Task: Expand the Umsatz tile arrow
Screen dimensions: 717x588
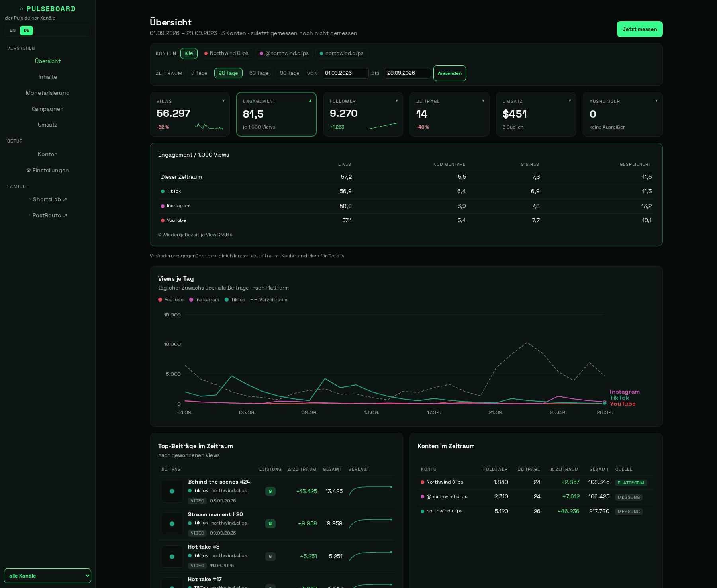Action: point(570,101)
